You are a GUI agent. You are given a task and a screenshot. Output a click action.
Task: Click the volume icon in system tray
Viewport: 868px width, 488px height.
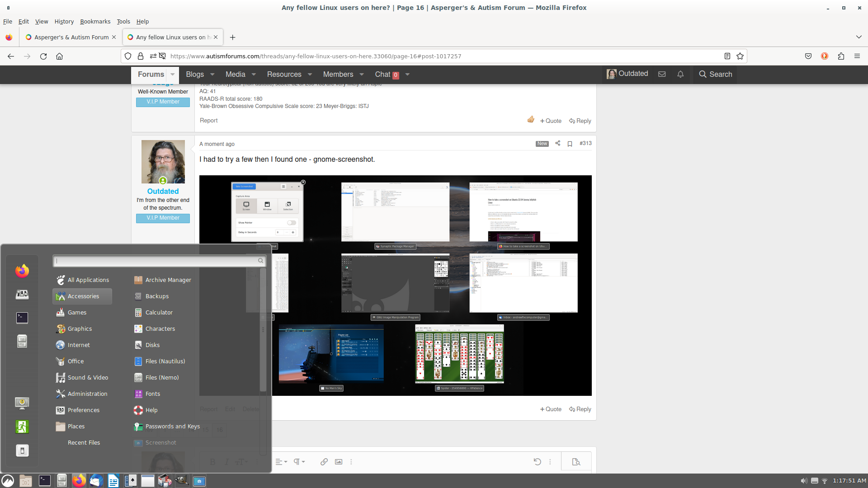coord(804,481)
